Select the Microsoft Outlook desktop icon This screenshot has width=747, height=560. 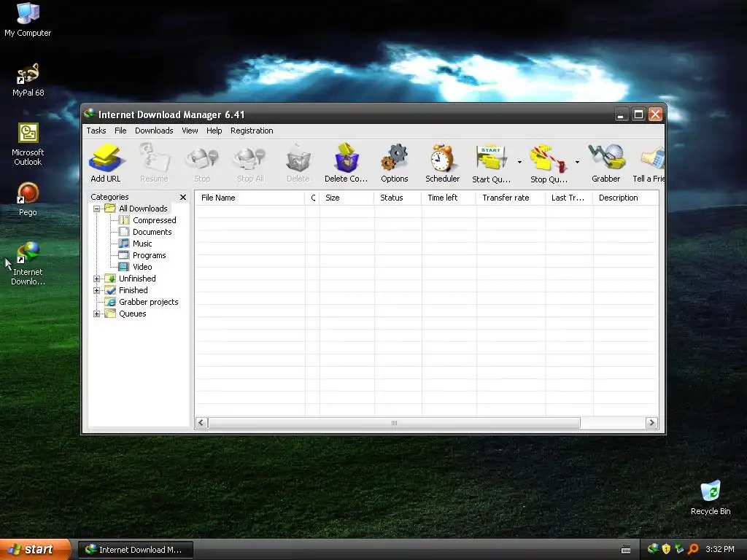tap(28, 144)
